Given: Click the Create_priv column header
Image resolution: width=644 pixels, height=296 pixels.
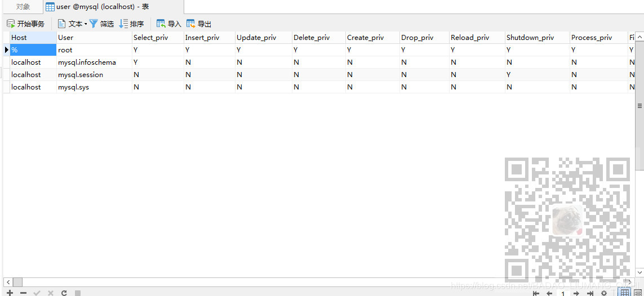Looking at the screenshot, I should [372, 37].
